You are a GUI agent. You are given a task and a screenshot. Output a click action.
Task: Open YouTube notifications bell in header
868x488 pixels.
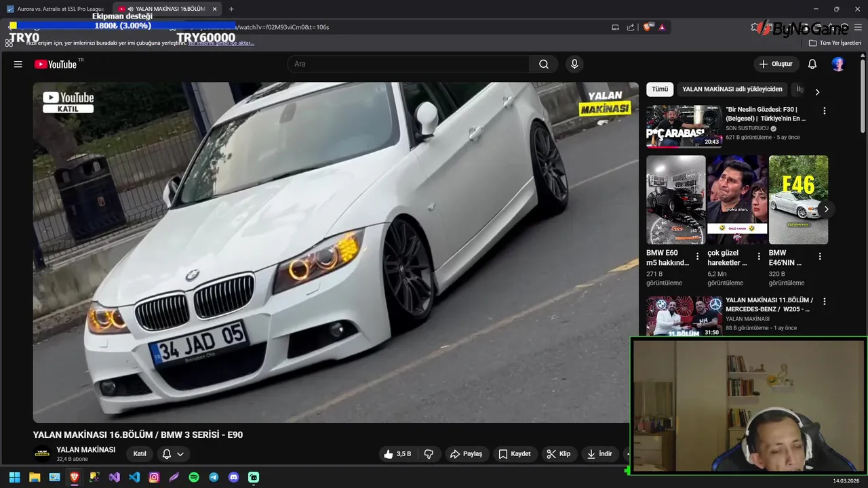[x=812, y=64]
